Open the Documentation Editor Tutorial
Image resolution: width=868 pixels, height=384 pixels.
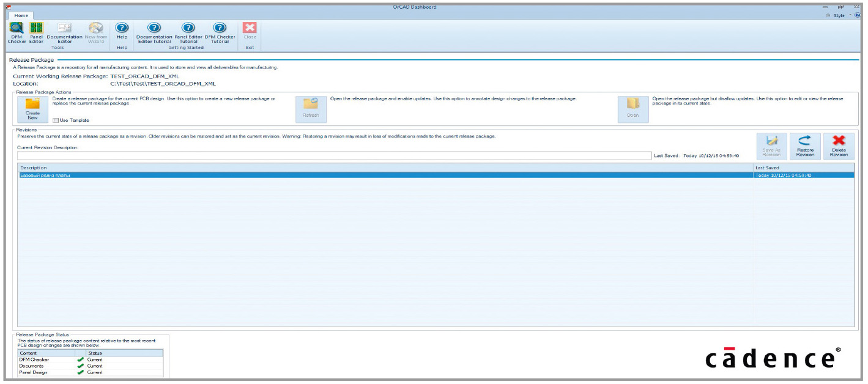154,32
